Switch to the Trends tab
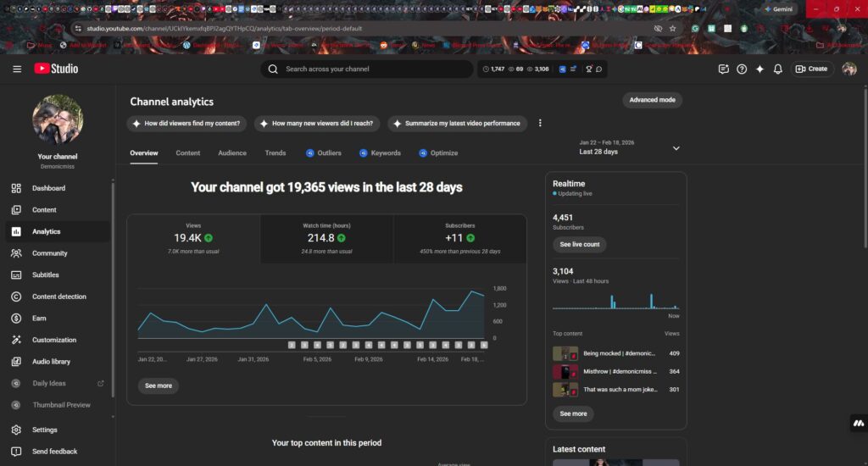Viewport: 868px width, 466px height. (x=275, y=153)
